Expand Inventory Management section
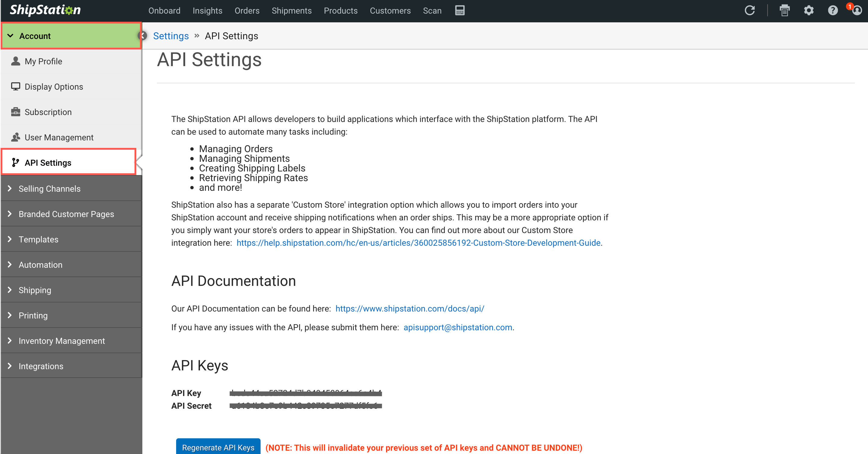868x454 pixels. click(71, 341)
